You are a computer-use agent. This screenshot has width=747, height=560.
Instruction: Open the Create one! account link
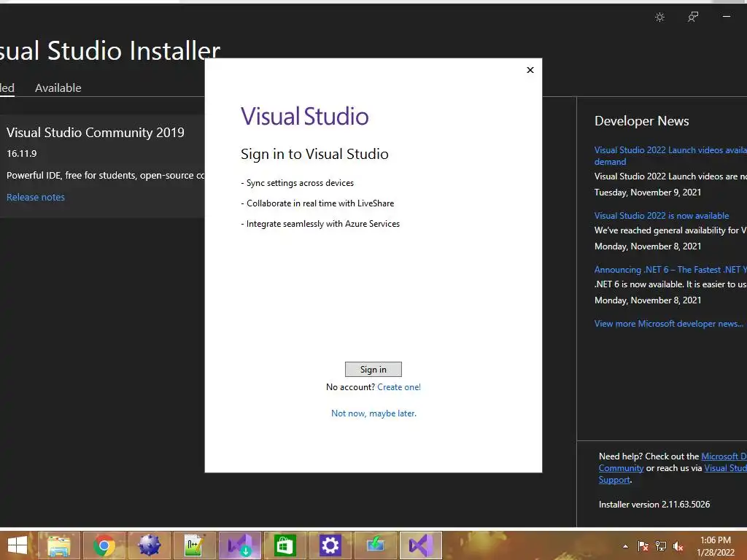(x=399, y=387)
